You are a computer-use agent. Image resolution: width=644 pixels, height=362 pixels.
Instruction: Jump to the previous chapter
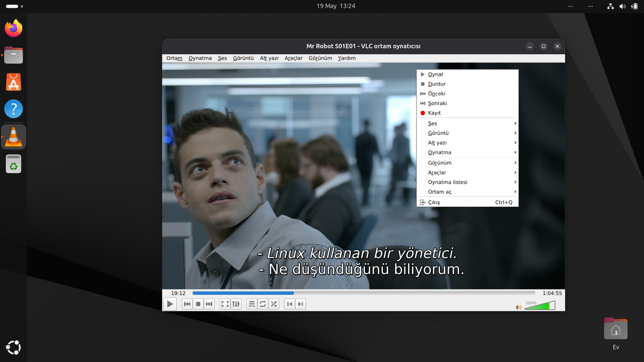click(x=290, y=304)
